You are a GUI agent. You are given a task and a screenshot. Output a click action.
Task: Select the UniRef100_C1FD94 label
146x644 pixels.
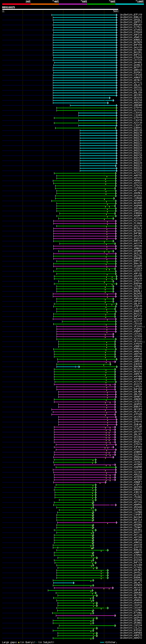click(131, 188)
